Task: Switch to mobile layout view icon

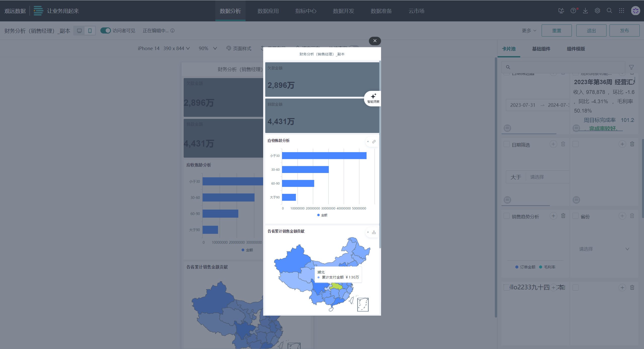Action: pos(90,31)
